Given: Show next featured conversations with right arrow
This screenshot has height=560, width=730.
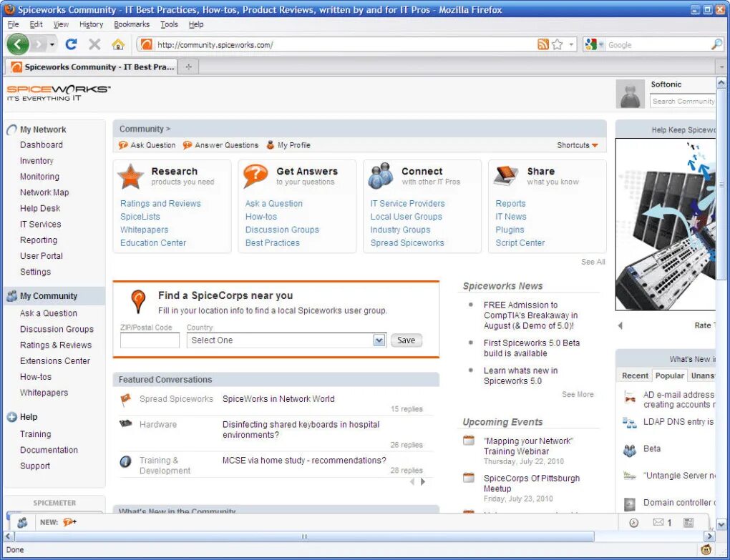Looking at the screenshot, I should (x=423, y=481).
